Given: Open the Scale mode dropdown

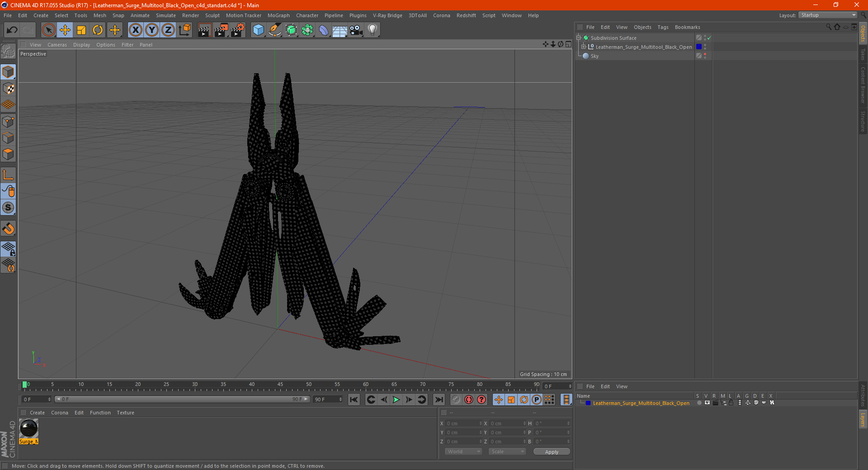Looking at the screenshot, I should coord(507,451).
